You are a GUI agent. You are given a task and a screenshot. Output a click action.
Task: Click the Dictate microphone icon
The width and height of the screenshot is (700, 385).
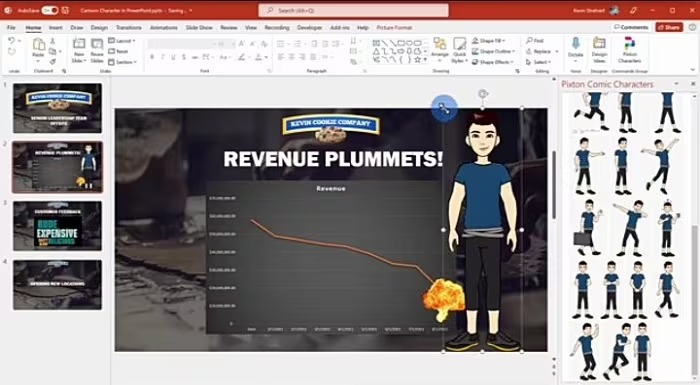pyautogui.click(x=575, y=44)
